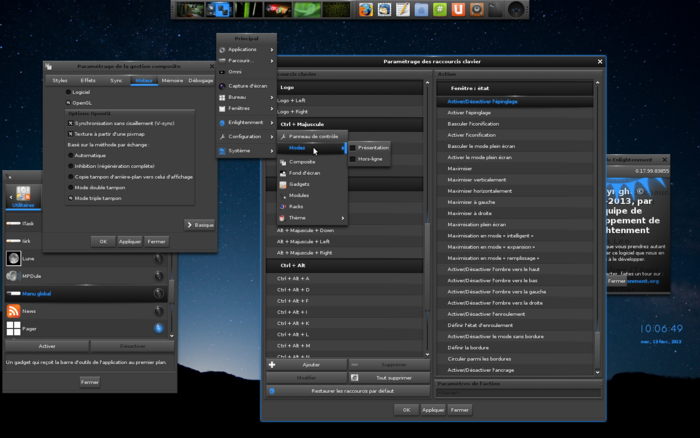The height and width of the screenshot is (438, 700).
Task: Switch to the Effets tab
Action: pyautogui.click(x=88, y=80)
